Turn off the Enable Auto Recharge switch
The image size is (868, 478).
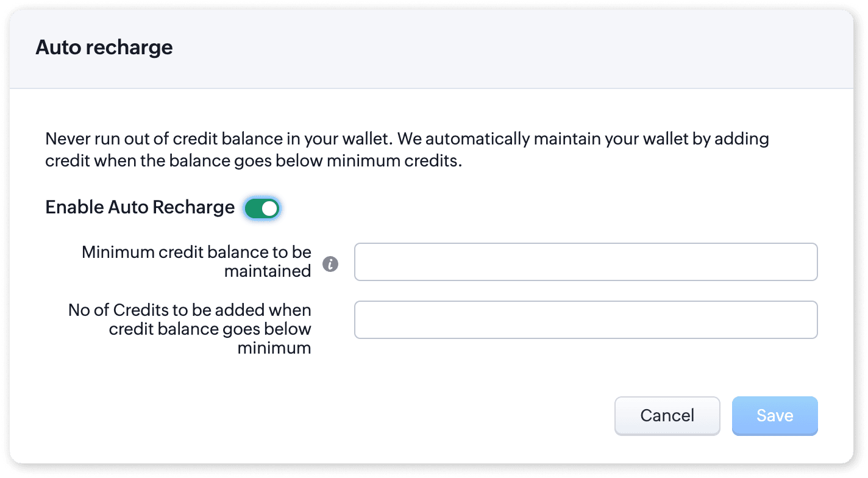point(262,209)
